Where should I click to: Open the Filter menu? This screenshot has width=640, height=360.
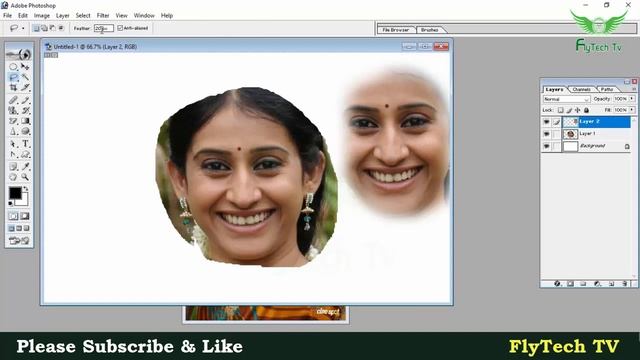click(103, 16)
